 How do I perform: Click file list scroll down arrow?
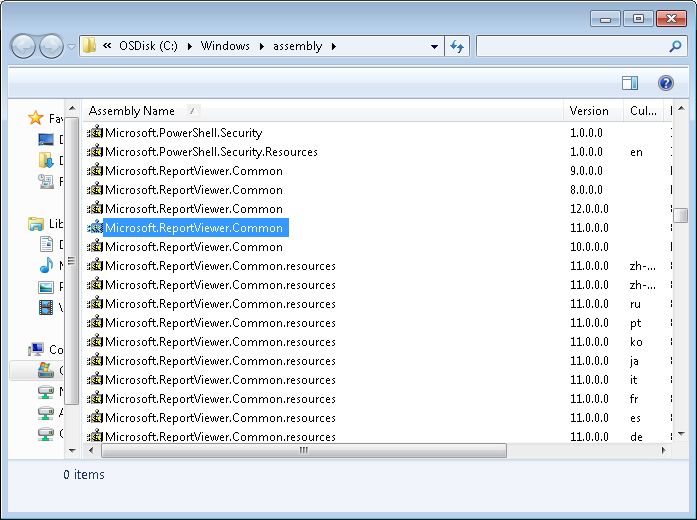[x=681, y=434]
